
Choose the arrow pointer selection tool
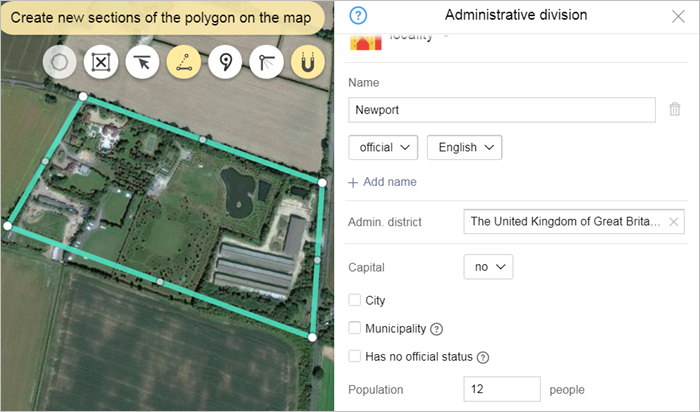pyautogui.click(x=144, y=63)
